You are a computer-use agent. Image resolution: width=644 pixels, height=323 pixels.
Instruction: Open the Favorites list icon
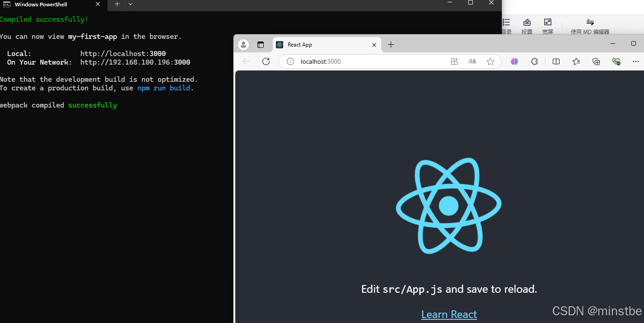coord(576,61)
